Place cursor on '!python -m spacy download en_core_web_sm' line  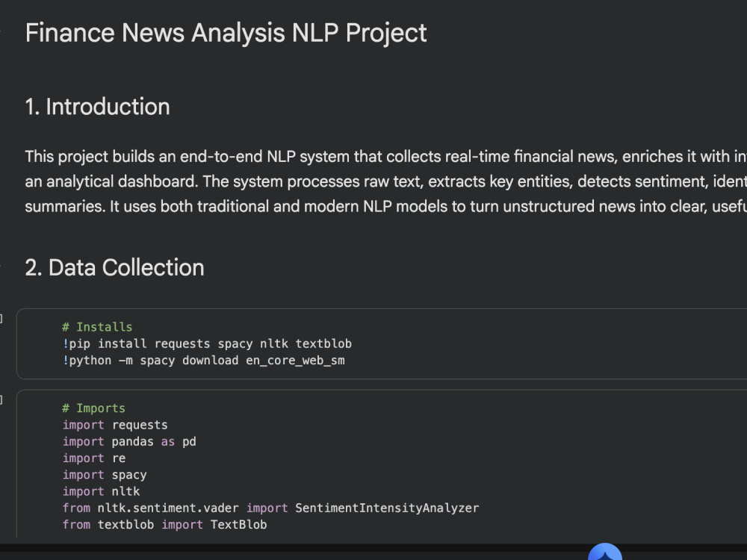(203, 361)
